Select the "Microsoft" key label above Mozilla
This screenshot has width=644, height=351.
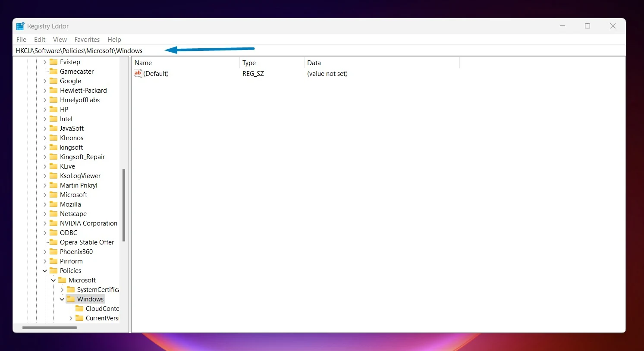pos(74,195)
